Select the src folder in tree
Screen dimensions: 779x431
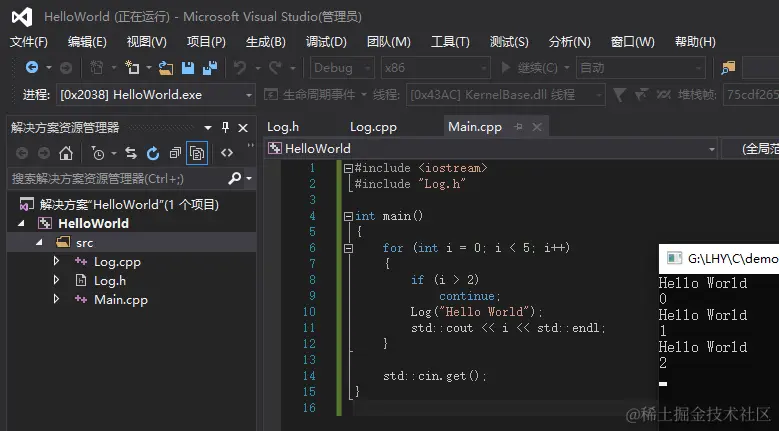[x=84, y=243]
